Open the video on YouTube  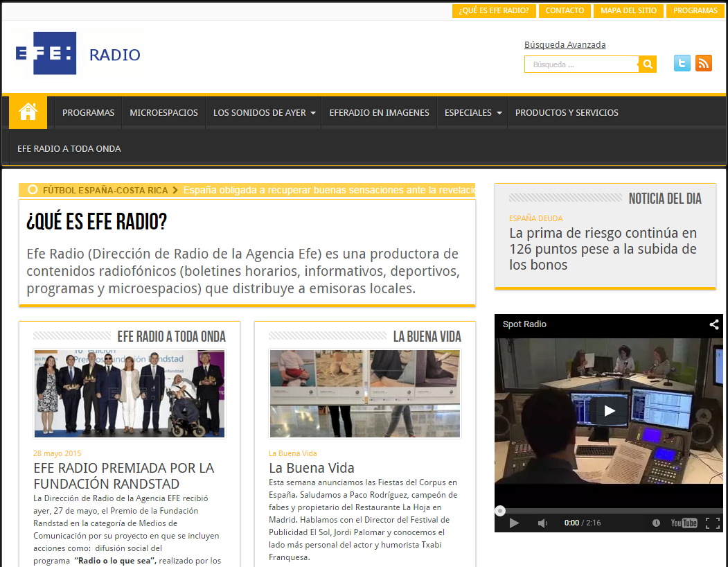pyautogui.click(x=684, y=523)
